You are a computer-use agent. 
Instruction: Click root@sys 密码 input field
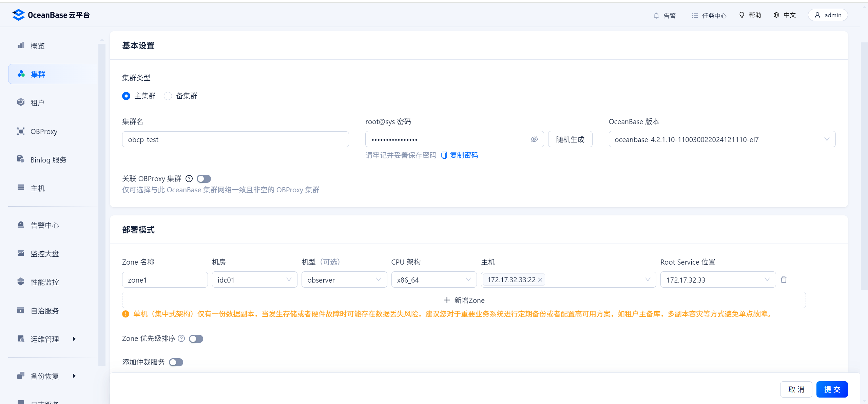coord(455,139)
